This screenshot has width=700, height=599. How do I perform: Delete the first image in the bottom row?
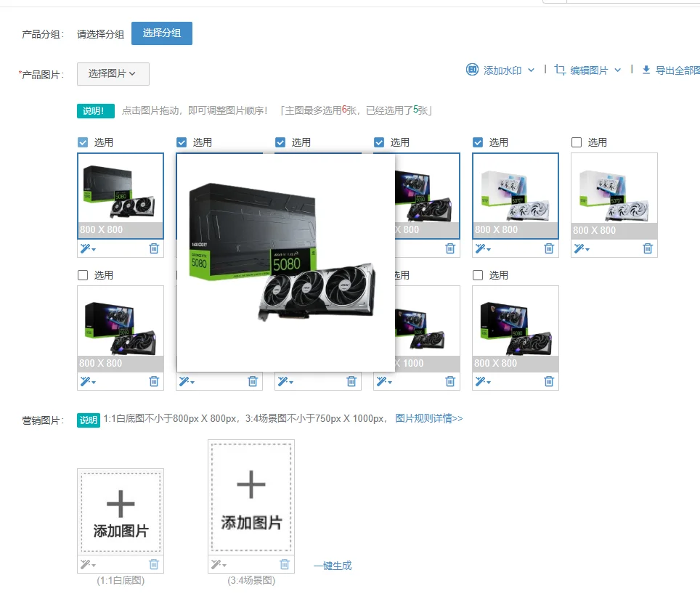pyautogui.click(x=154, y=381)
